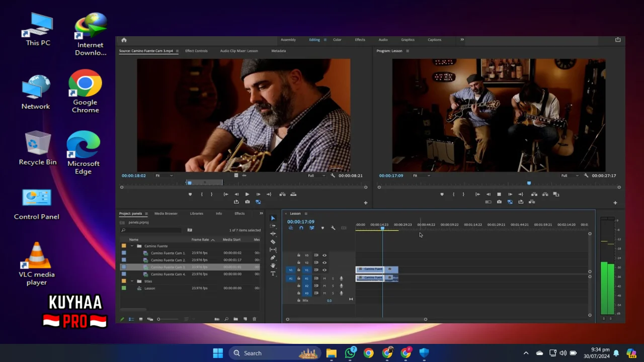
Task: Open the Program monitor button editor plus
Action: pyautogui.click(x=615, y=203)
